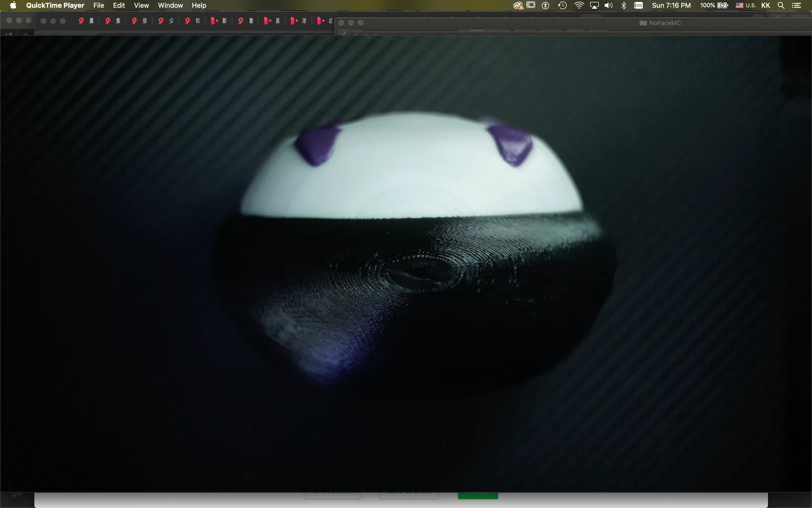
Task: Open the Help menu
Action: point(199,6)
